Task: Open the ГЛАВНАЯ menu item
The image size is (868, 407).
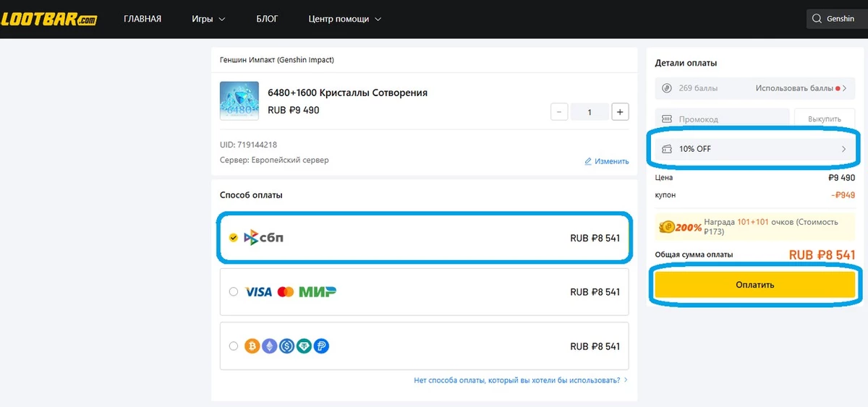Action: click(142, 19)
